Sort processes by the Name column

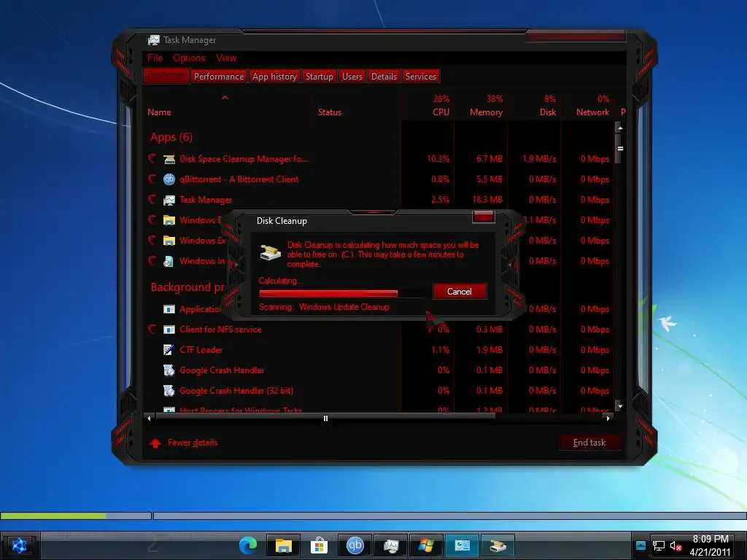(x=159, y=112)
